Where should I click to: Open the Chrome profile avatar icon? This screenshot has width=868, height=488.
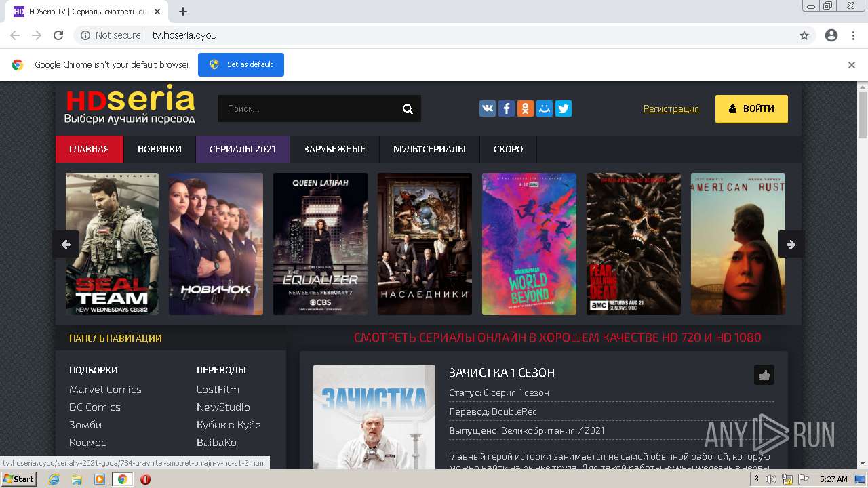pos(831,35)
